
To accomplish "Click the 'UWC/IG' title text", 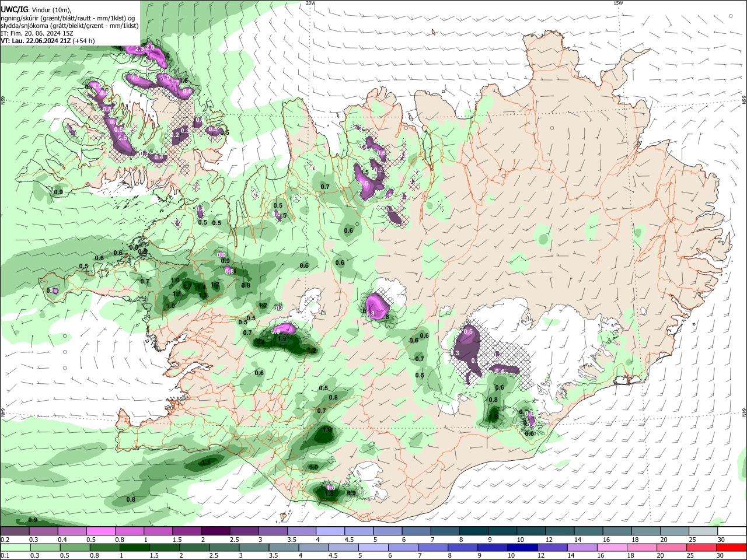I will point(14,9).
